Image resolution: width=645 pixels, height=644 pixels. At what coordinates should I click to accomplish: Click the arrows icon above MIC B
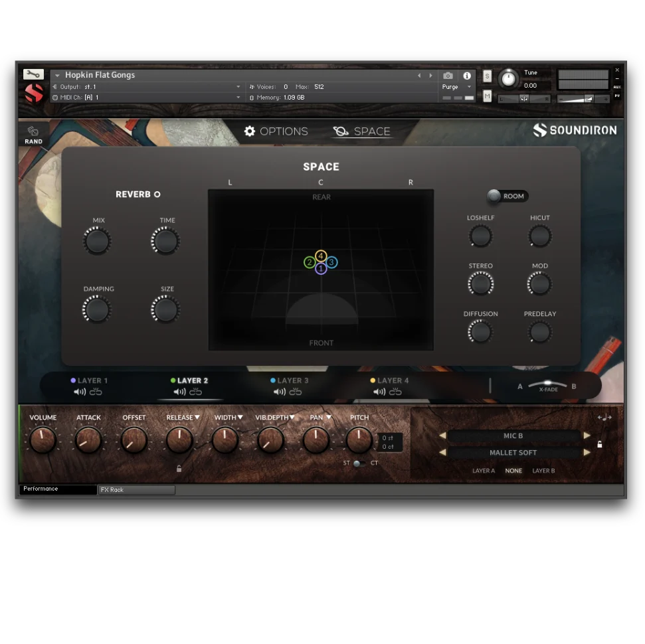point(604,418)
